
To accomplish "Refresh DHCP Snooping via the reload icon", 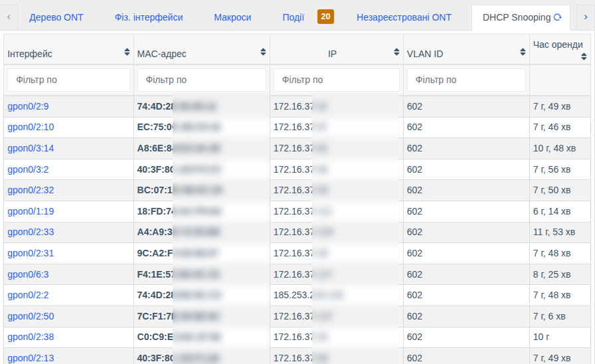I will coord(557,17).
